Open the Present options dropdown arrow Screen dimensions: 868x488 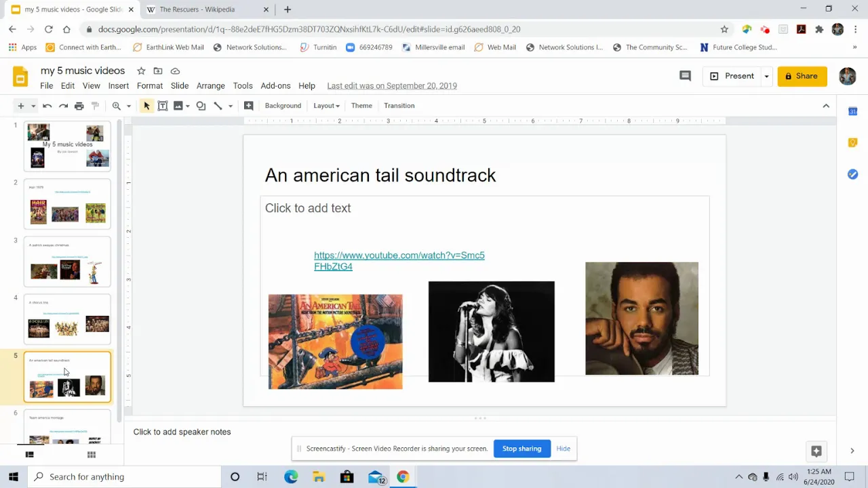pos(766,77)
